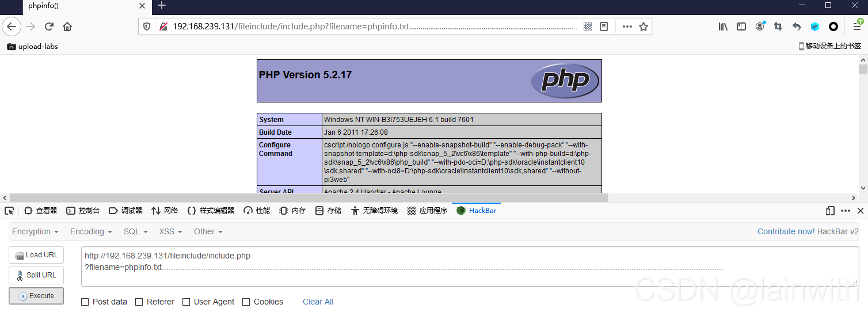Select the HackBar devtools tab
Image resolution: width=868 pixels, height=312 pixels.
pyautogui.click(x=477, y=211)
